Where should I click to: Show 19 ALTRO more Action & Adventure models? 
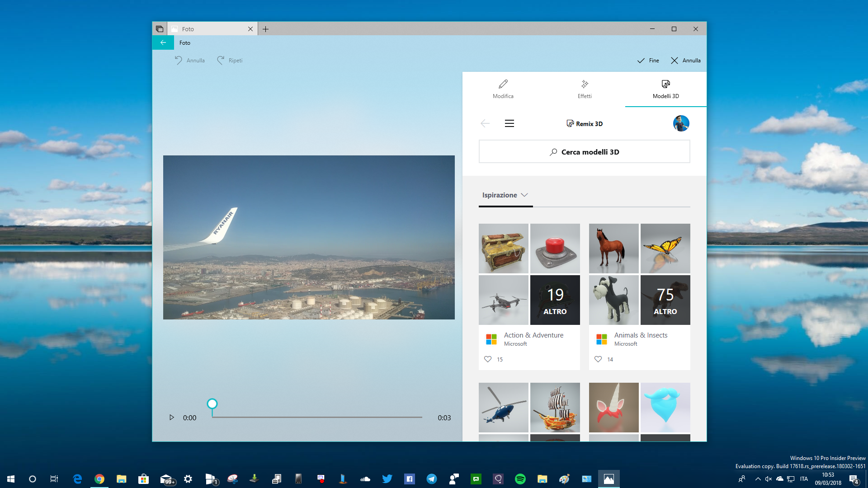(555, 300)
